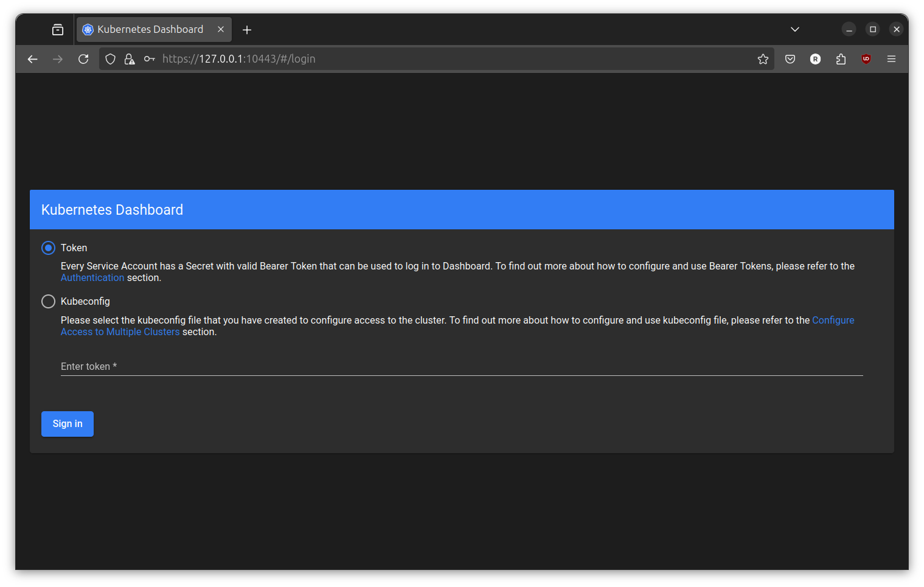This screenshot has height=587, width=924.
Task: Reload the current page
Action: 83,59
